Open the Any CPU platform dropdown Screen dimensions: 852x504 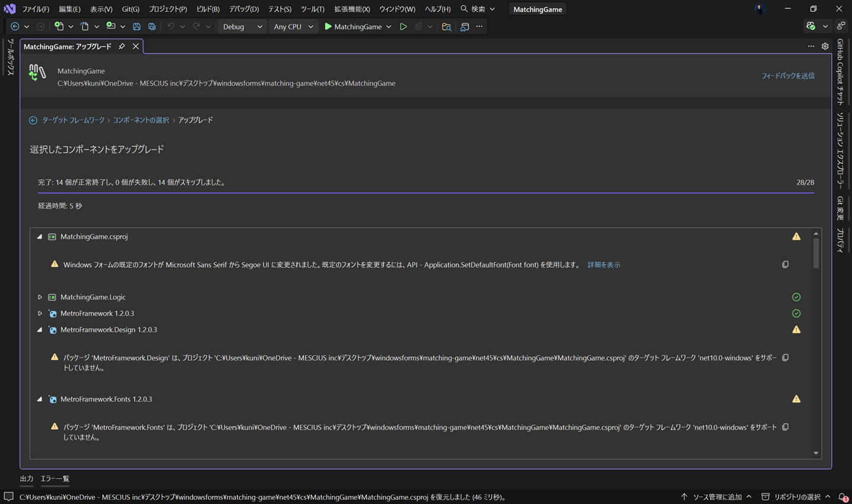[293, 27]
